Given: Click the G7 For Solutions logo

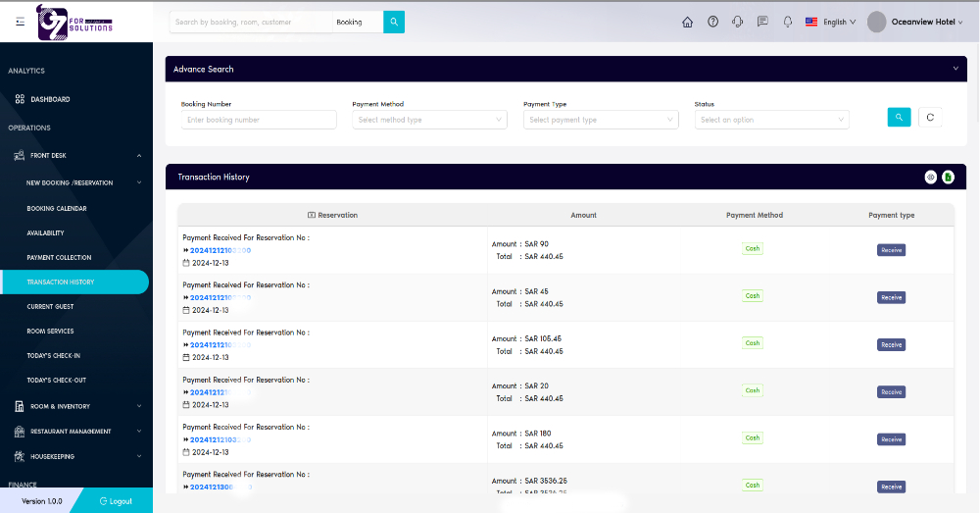Looking at the screenshot, I should click(x=74, y=23).
